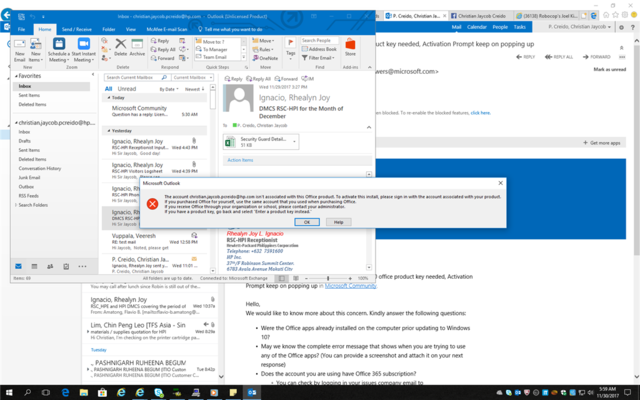The width and height of the screenshot is (640, 400).
Task: Open the Move dropdown
Action: [263, 41]
